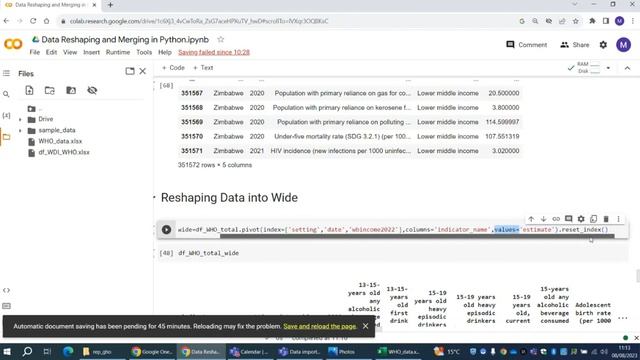Open a new browser tab

coord(110,5)
